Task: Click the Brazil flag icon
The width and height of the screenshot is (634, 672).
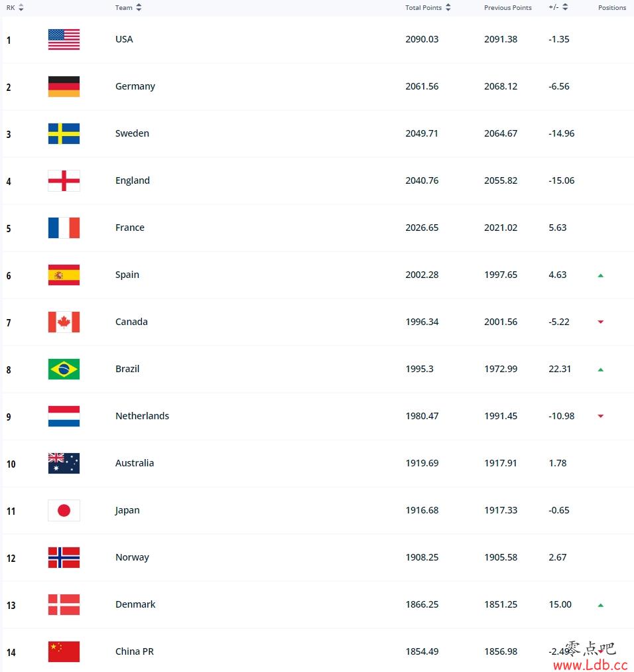Action: coord(64,369)
